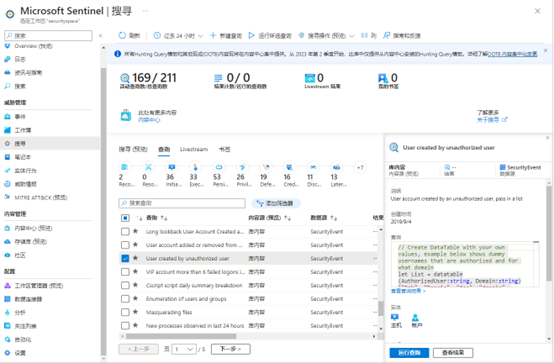The width and height of the screenshot is (554, 363).
Task: Check the Cscript script daily summary breakdown row
Action: [x=125, y=285]
